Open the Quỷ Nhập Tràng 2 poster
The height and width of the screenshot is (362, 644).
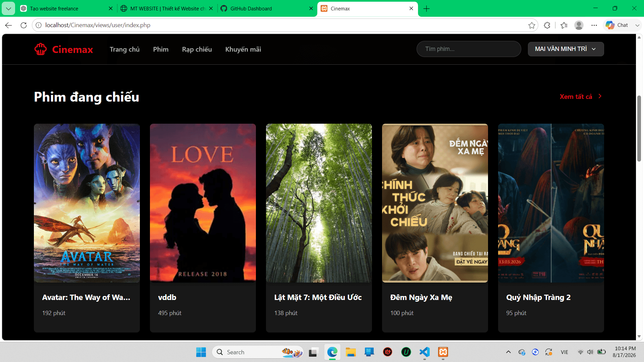(551, 203)
